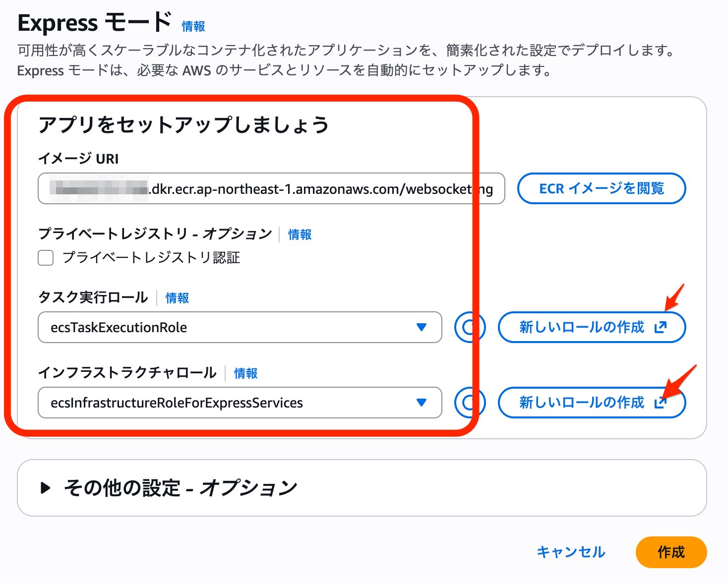Open the 情報 link for タスク実行ロール

(177, 297)
